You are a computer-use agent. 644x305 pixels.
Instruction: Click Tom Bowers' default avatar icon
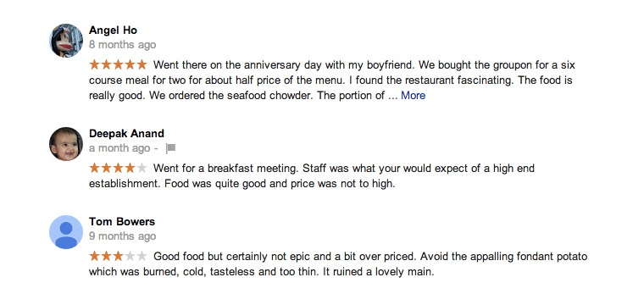(66, 232)
